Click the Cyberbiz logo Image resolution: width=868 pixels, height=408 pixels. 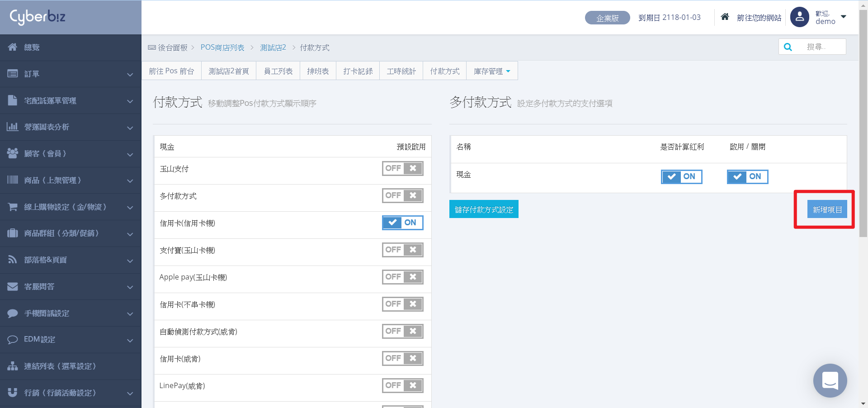click(x=38, y=17)
